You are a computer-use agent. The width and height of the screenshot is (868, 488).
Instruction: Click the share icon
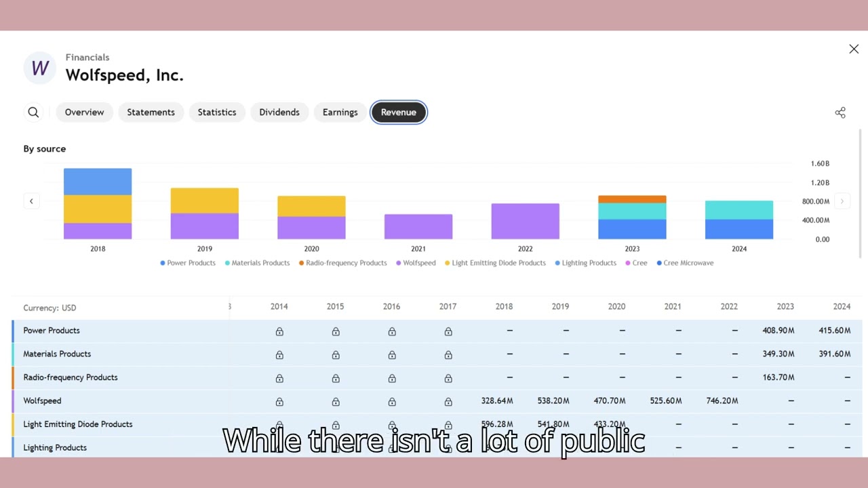click(840, 113)
